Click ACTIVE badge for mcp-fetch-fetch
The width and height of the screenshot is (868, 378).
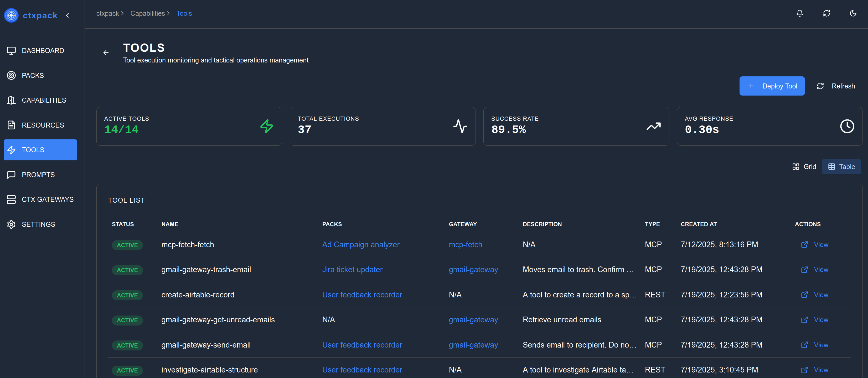(127, 245)
